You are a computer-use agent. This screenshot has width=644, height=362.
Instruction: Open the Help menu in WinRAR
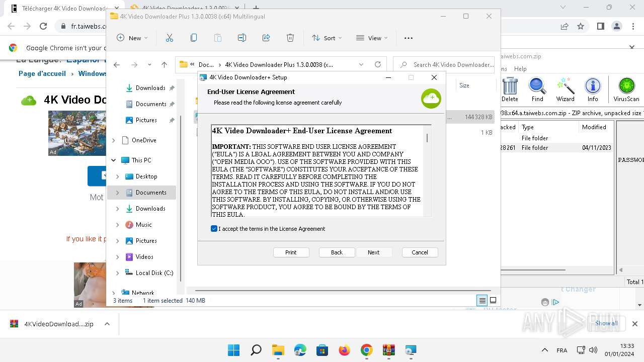point(520,69)
